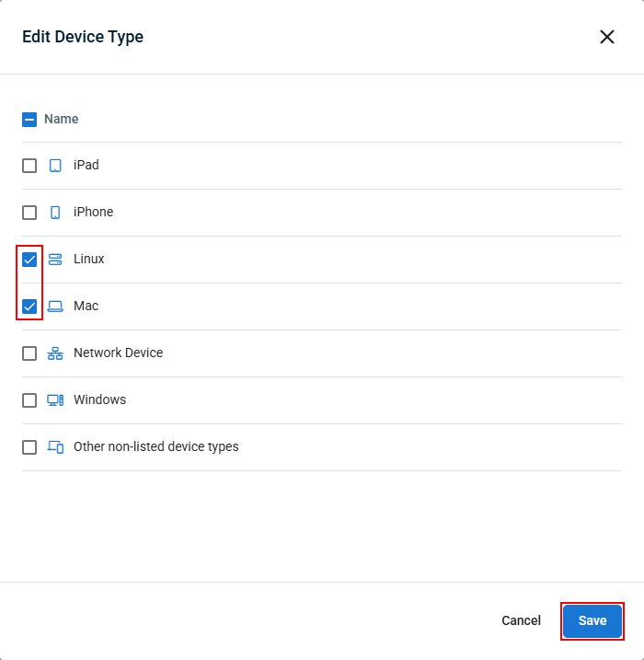644x660 pixels.
Task: Click the iPhone device icon
Action: click(55, 213)
